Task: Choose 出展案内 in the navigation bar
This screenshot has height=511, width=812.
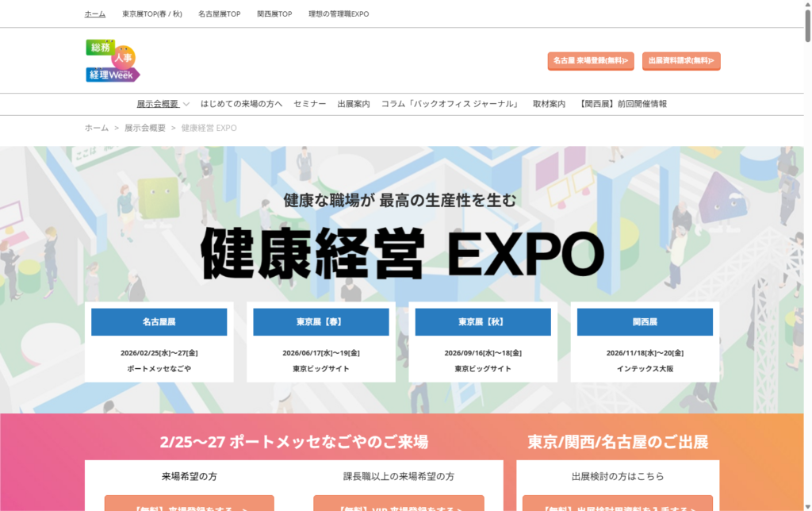Action: coord(353,104)
